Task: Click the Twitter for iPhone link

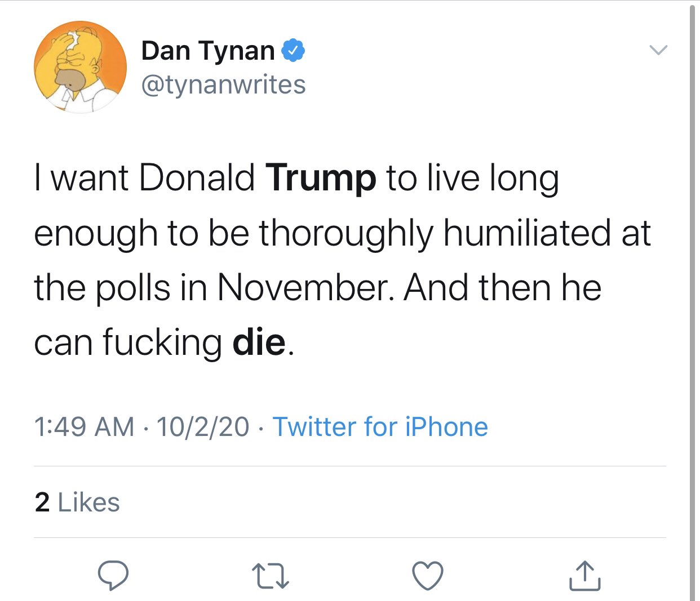Action: click(x=380, y=426)
